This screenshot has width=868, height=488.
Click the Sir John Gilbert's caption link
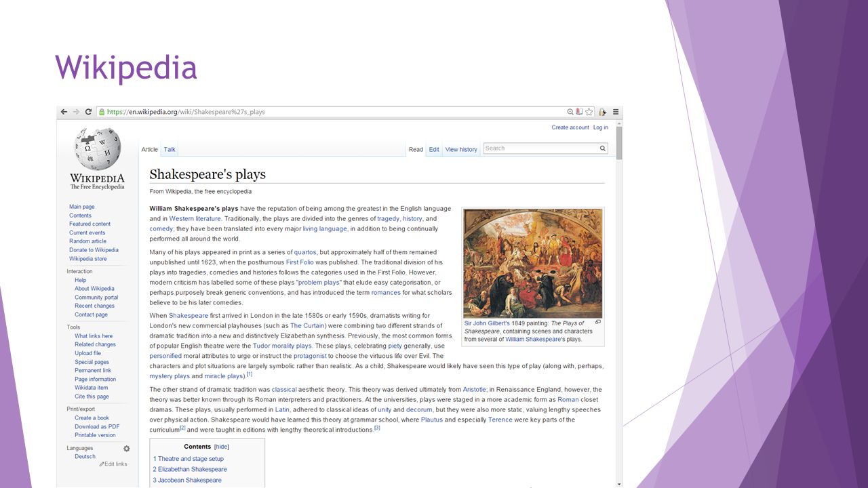pyautogui.click(x=487, y=323)
